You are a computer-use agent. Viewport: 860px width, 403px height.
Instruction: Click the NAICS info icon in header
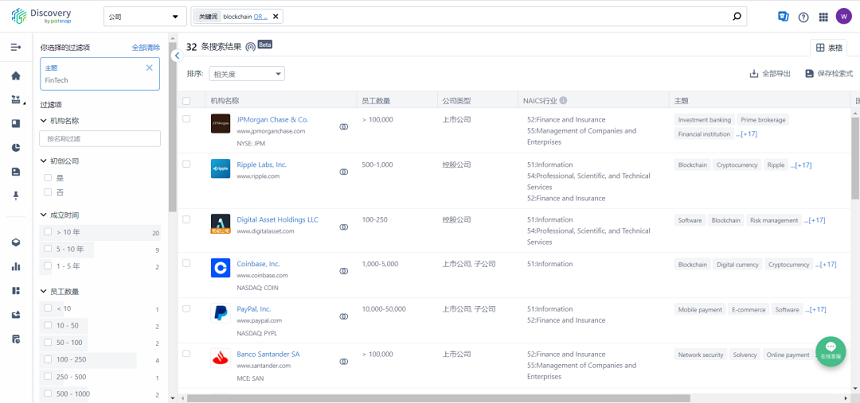(563, 101)
